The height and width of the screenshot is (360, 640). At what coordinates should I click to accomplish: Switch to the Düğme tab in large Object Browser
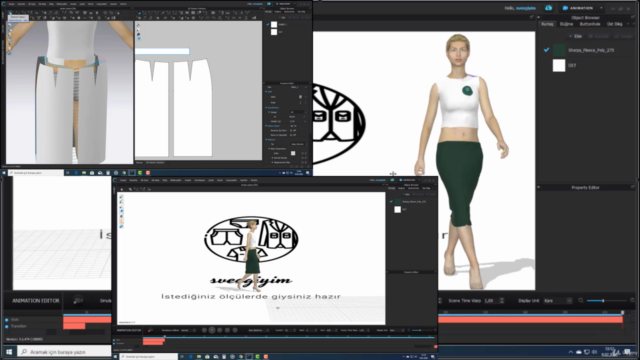pyautogui.click(x=566, y=24)
